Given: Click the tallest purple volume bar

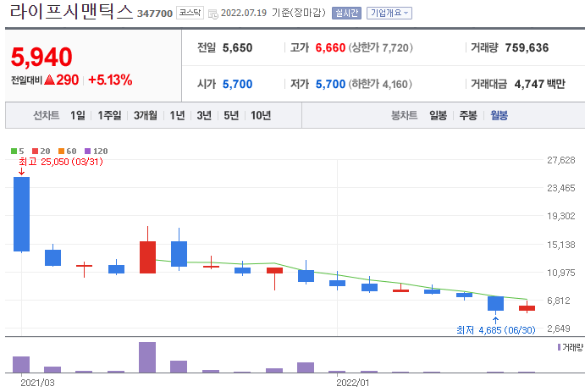Looking at the screenshot, I should pyautogui.click(x=147, y=357).
